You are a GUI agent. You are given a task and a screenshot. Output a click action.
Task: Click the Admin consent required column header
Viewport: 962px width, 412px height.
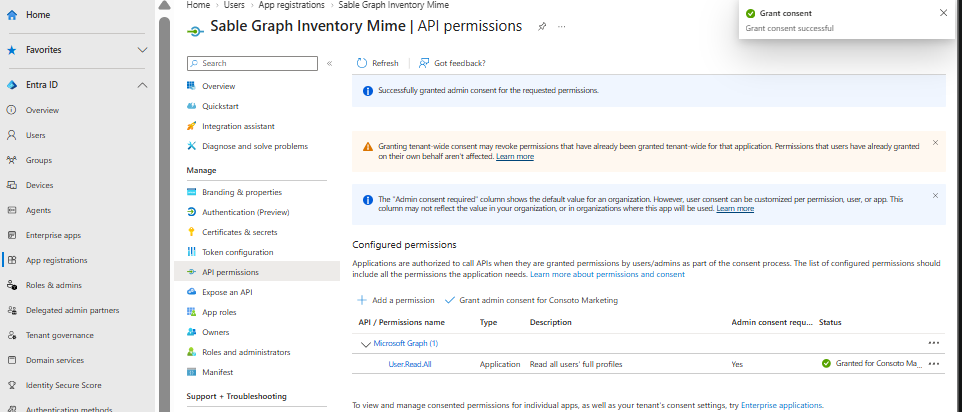772,322
